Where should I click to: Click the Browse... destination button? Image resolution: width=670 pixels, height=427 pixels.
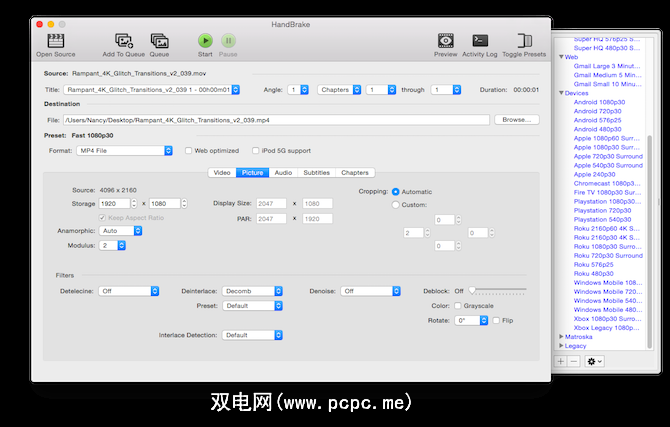pyautogui.click(x=515, y=119)
